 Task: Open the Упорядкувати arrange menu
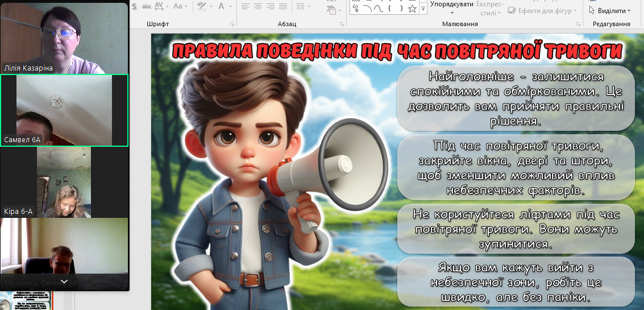[x=451, y=7]
